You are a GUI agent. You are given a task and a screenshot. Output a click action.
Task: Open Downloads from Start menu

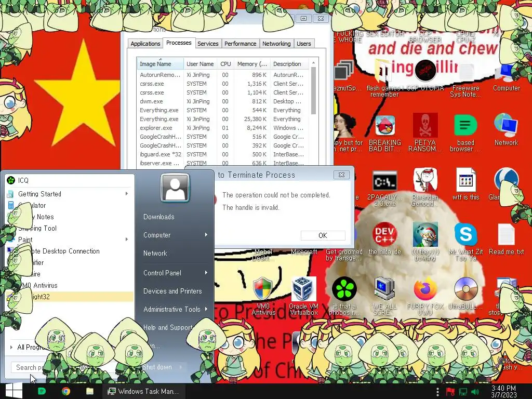[159, 217]
